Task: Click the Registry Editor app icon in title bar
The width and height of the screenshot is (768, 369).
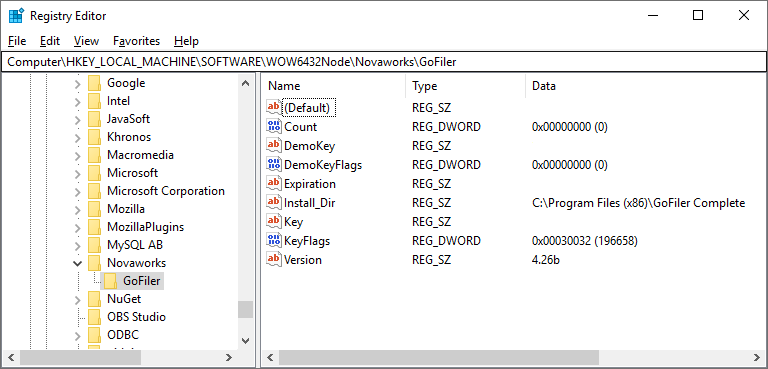Action: [16, 16]
